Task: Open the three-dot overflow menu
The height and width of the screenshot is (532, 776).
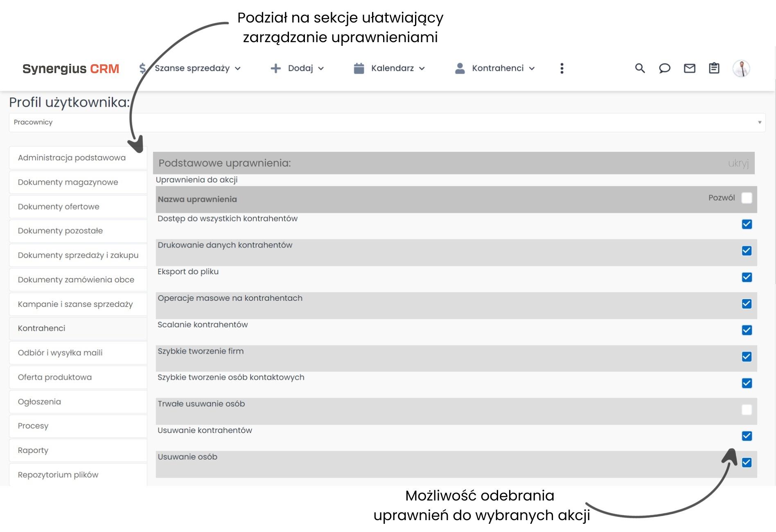Action: click(x=562, y=68)
